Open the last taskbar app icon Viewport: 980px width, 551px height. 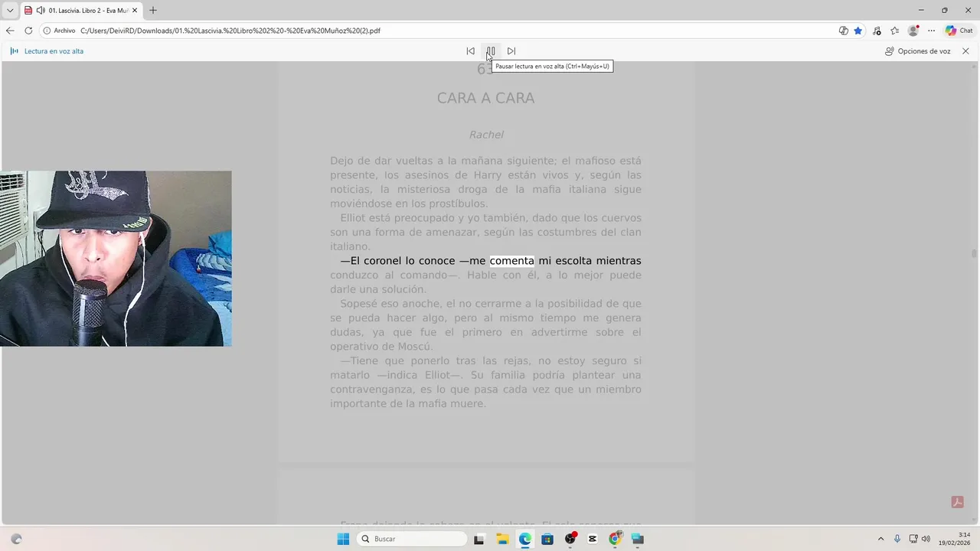point(638,539)
